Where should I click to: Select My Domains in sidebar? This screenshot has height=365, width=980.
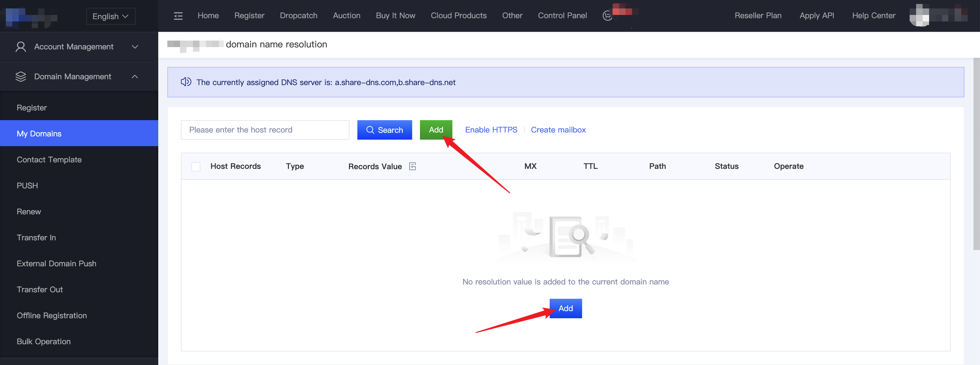pyautogui.click(x=79, y=134)
